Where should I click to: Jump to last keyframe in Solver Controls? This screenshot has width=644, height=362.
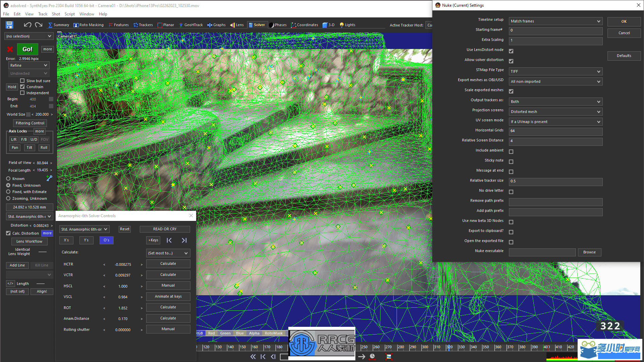pyautogui.click(x=184, y=240)
